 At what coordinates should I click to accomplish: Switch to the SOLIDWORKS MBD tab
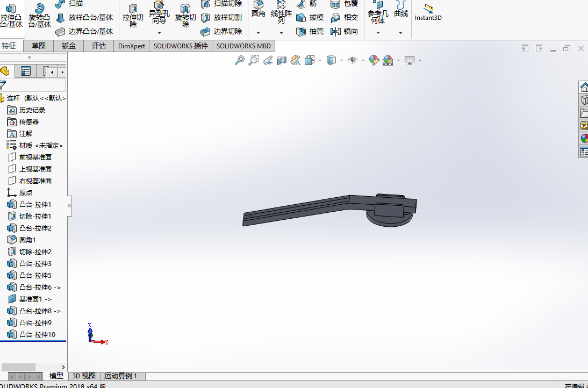coord(244,46)
